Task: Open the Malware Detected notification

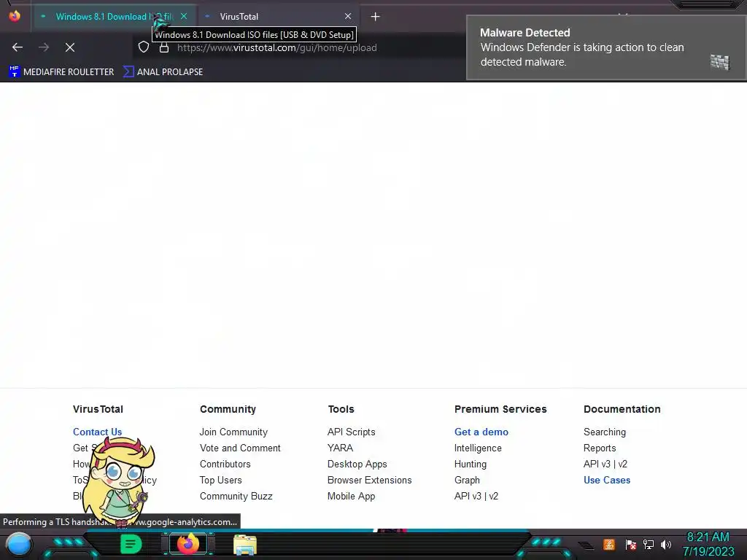Action: click(x=605, y=47)
